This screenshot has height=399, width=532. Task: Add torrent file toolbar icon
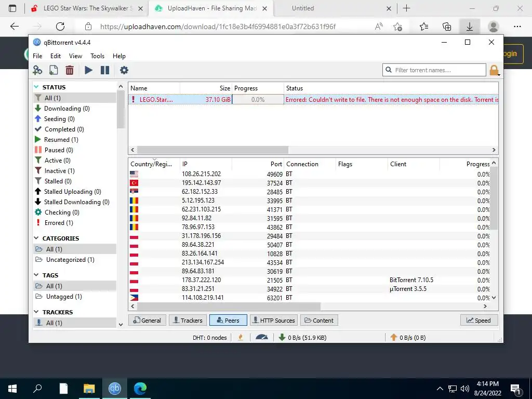(x=54, y=70)
